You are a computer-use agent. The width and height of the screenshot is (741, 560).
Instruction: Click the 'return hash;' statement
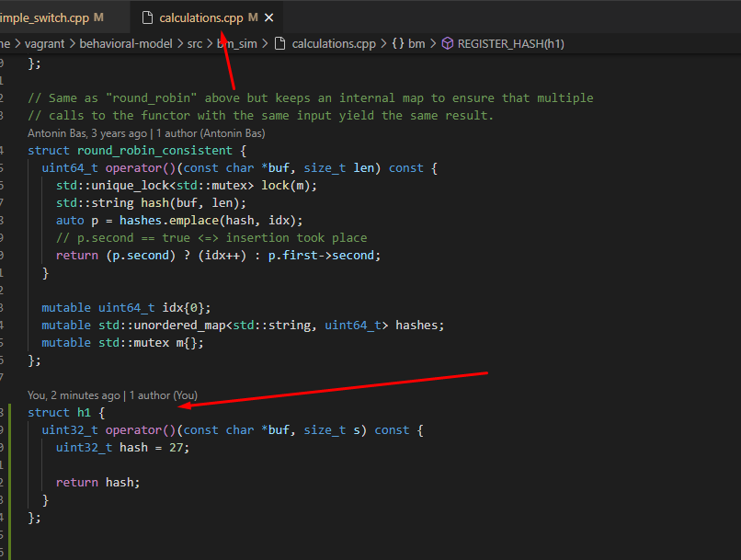[97, 483]
